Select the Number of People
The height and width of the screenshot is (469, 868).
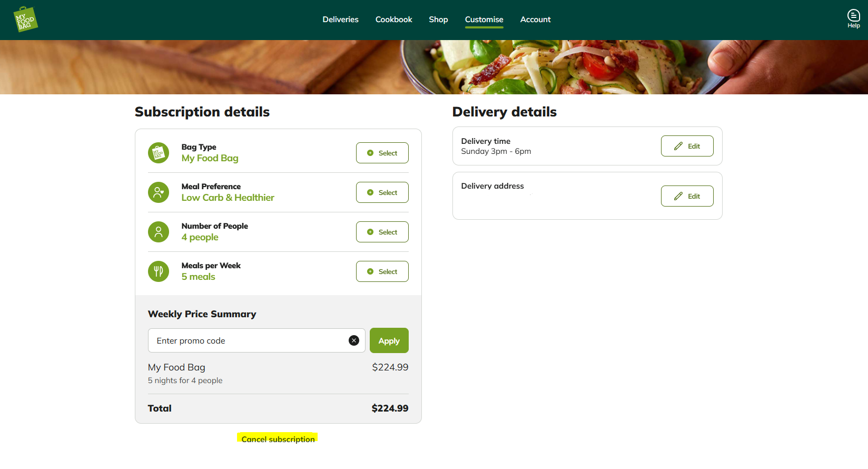point(382,232)
